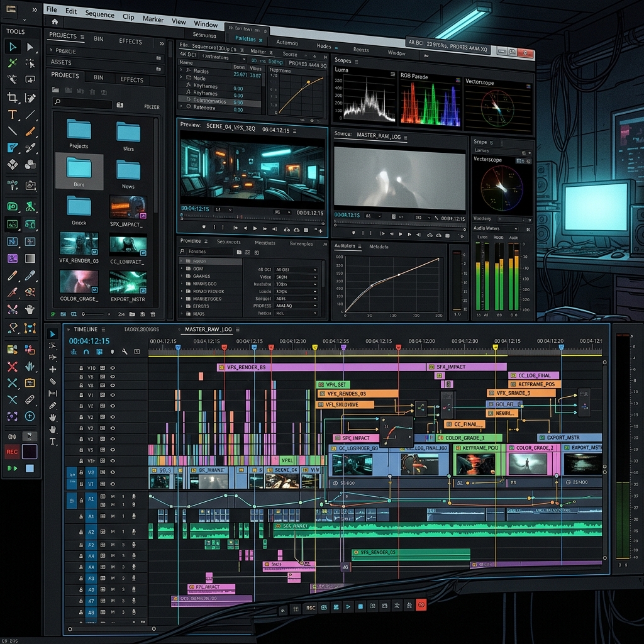Open timeline wrench settings

pos(125,352)
